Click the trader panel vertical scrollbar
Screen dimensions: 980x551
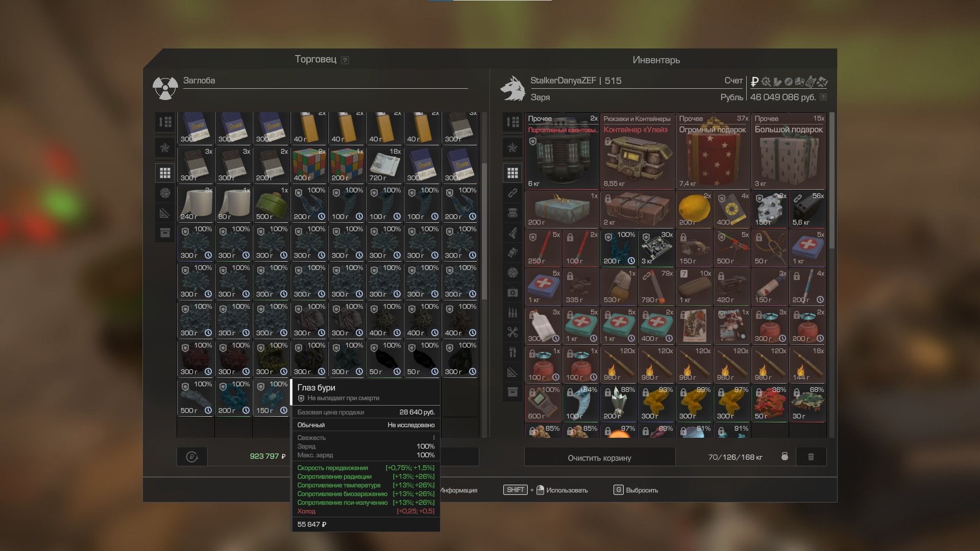click(484, 231)
